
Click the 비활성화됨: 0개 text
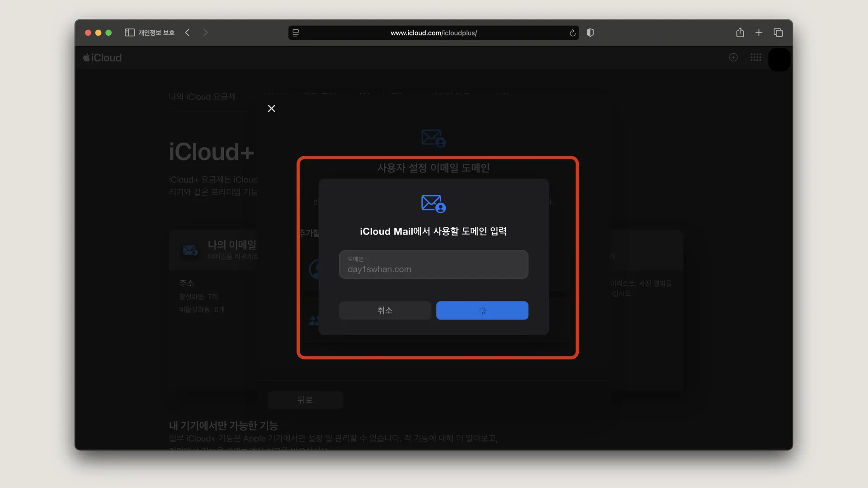pos(202,310)
